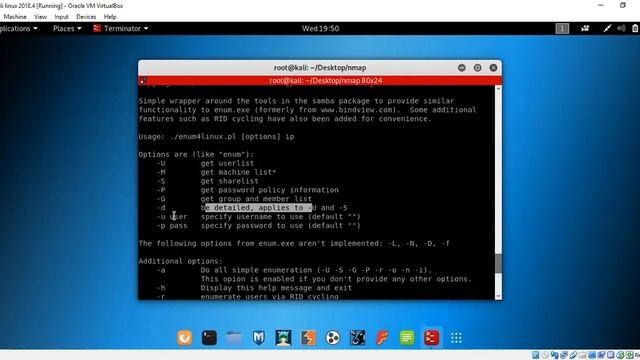This screenshot has width=640, height=360.
Task: Launch the BeEF bull-head dock icon
Action: 358,338
